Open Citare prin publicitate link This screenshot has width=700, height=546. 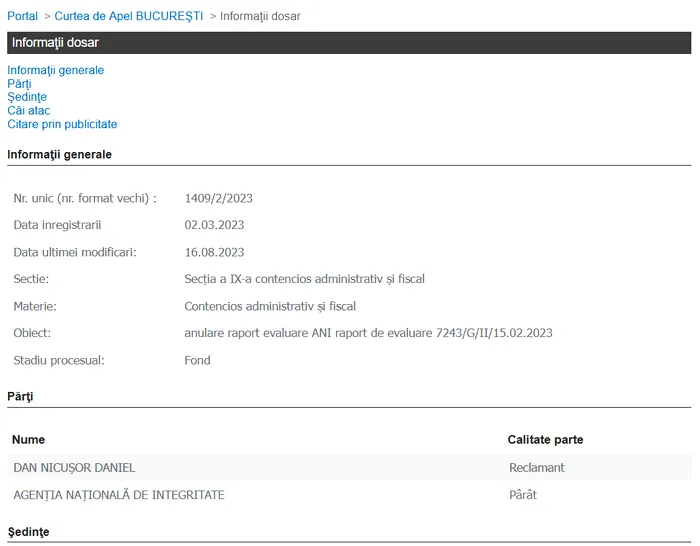[x=62, y=125]
